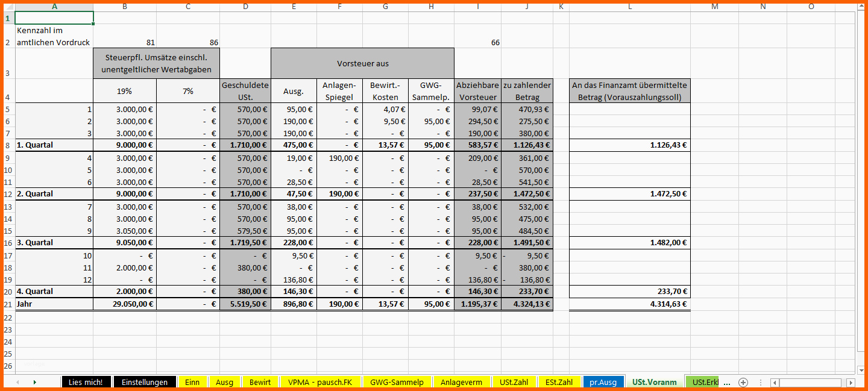The image size is (868, 391).
Task: Click the 'zu zahlender Betrag' header cell
Action: 527,91
